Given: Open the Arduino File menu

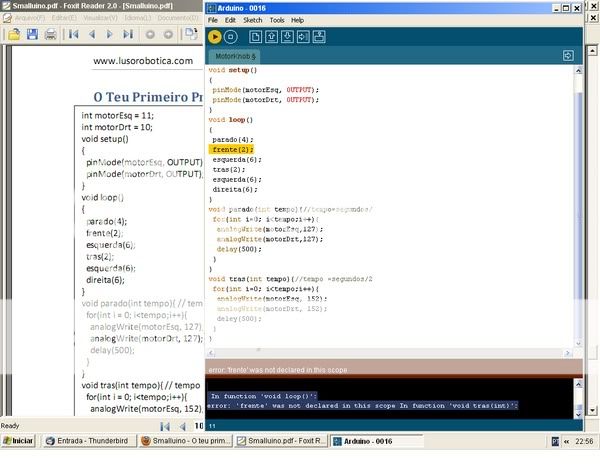Looking at the screenshot, I should click(x=213, y=20).
